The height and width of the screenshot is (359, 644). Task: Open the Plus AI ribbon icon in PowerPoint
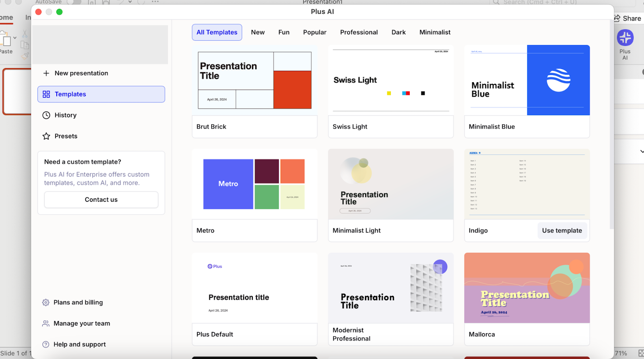(625, 38)
